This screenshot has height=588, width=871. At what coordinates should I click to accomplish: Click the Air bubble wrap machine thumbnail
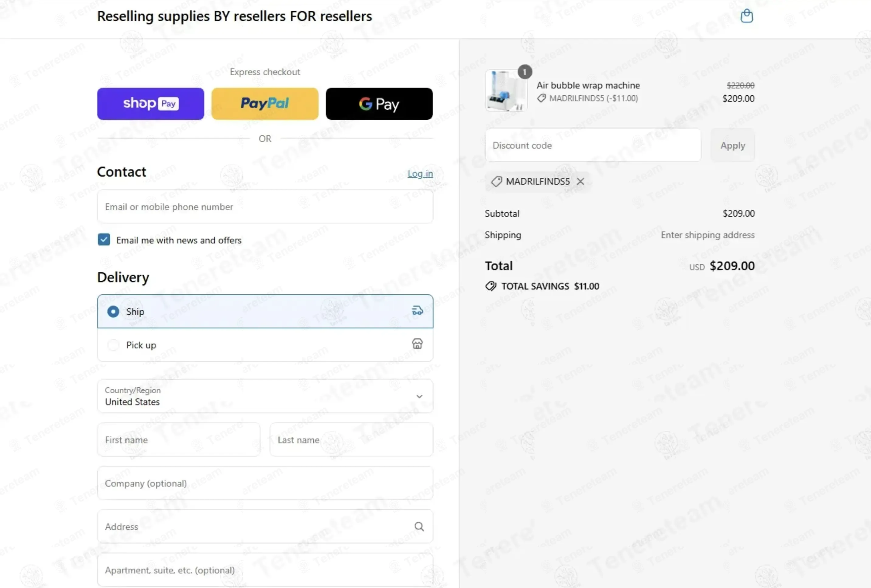coord(506,91)
